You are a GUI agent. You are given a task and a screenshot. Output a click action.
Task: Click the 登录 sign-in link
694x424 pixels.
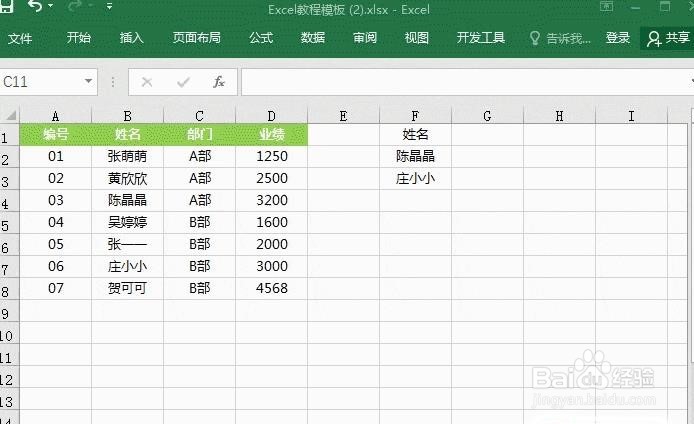[x=618, y=38]
